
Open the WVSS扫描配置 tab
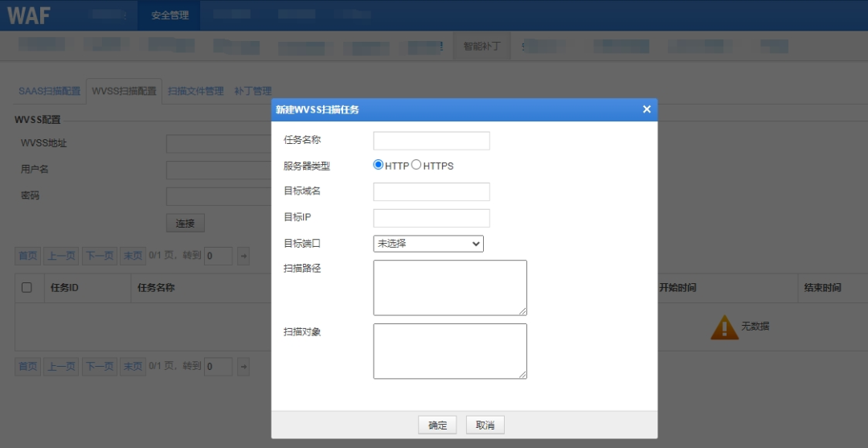pos(124,91)
